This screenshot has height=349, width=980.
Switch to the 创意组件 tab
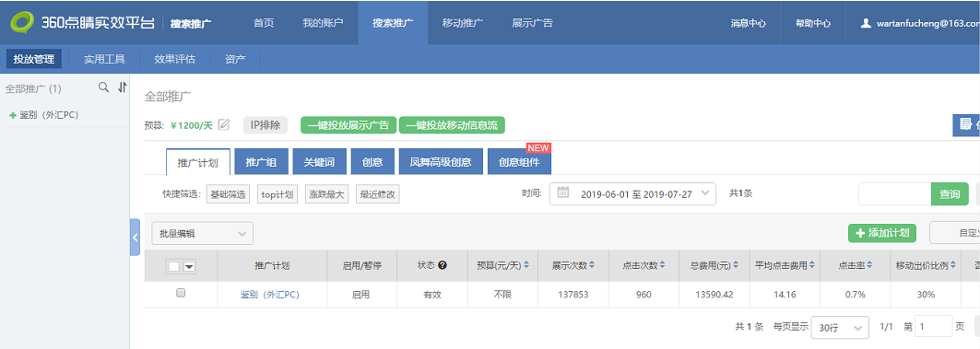click(519, 163)
